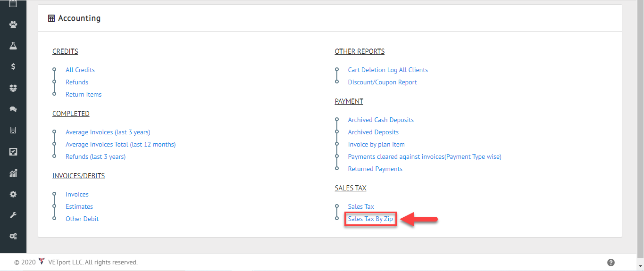Open the receipt document sidebar icon
The height and width of the screenshot is (271, 644).
click(13, 131)
